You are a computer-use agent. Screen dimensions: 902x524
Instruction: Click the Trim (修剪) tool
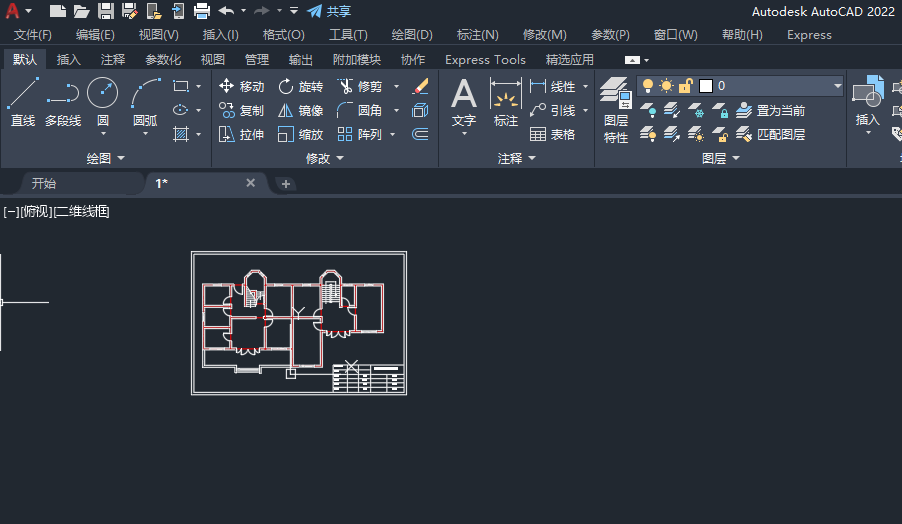pyautogui.click(x=360, y=86)
